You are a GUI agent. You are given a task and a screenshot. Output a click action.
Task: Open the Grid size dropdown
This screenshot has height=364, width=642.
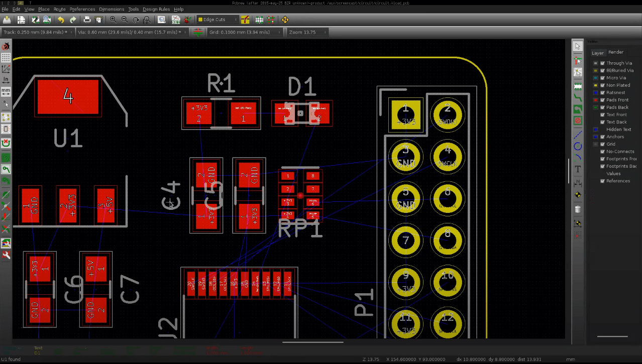coord(245,32)
